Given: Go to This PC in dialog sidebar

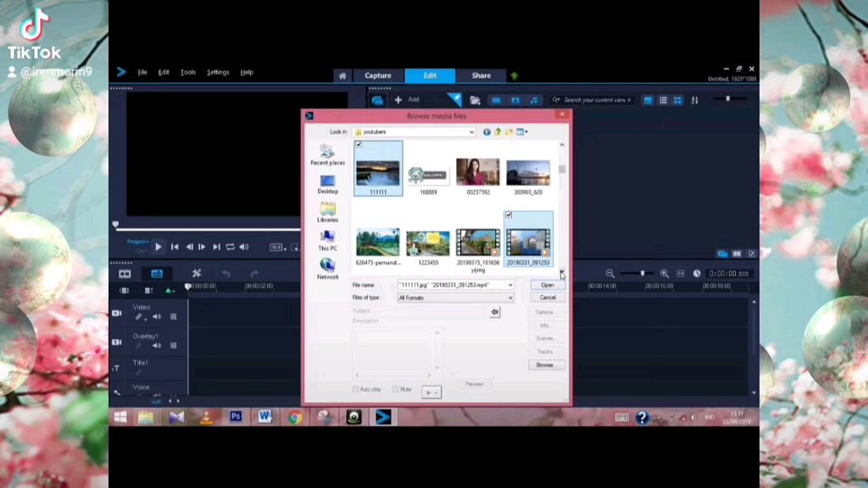Looking at the screenshot, I should click(x=327, y=241).
